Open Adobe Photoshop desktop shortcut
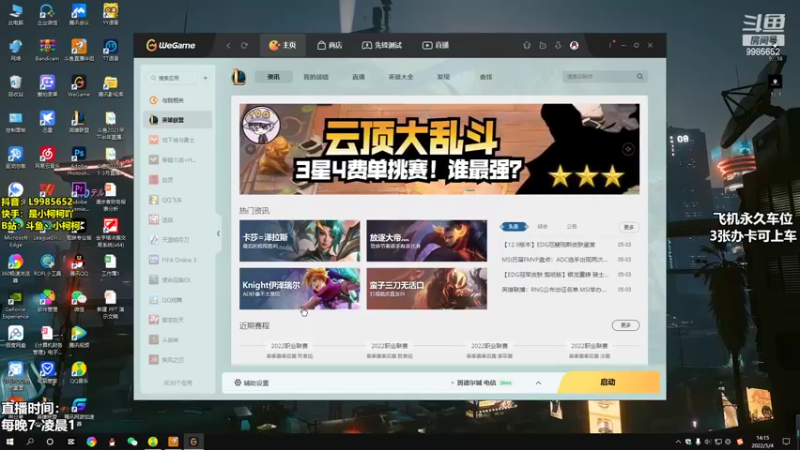Image resolution: width=800 pixels, height=450 pixels. pos(79,160)
